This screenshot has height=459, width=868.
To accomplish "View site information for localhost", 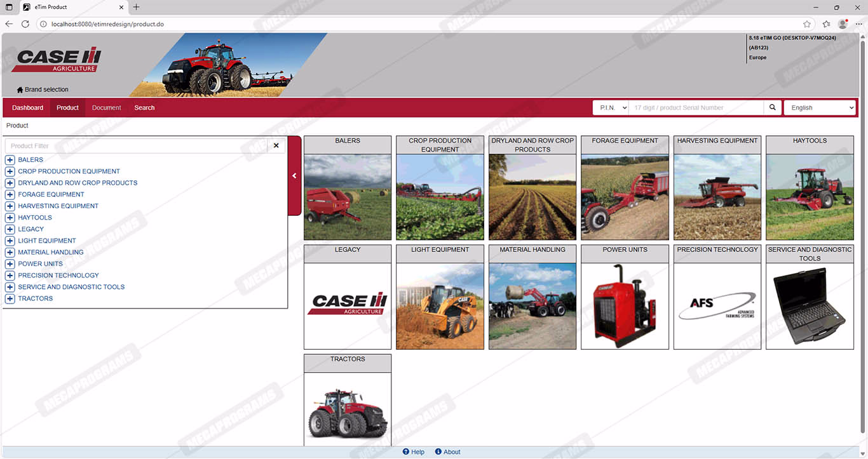I will click(43, 24).
